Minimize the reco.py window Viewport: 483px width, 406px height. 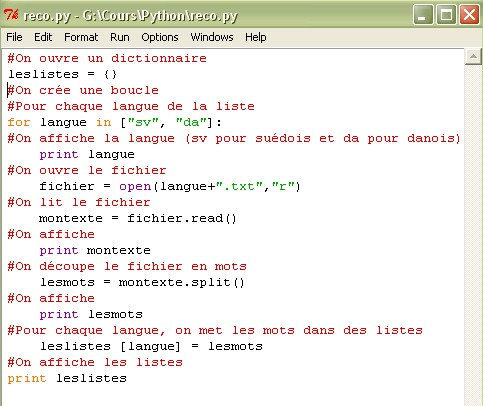coord(423,15)
